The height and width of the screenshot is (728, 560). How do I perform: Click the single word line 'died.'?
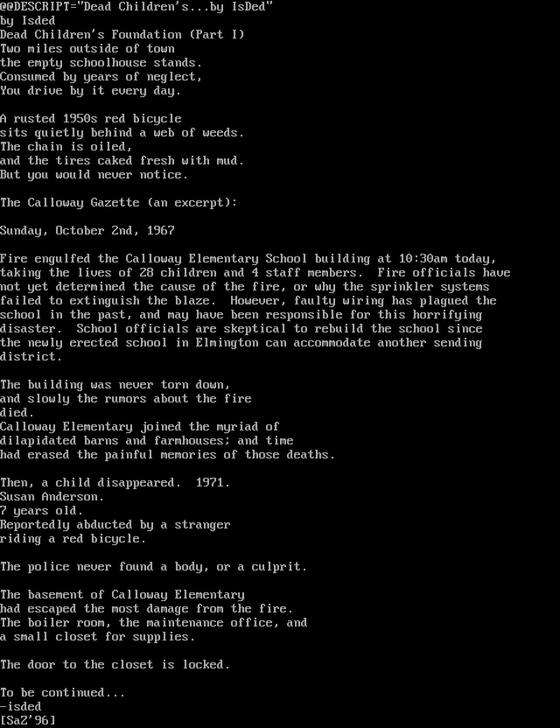click(17, 413)
